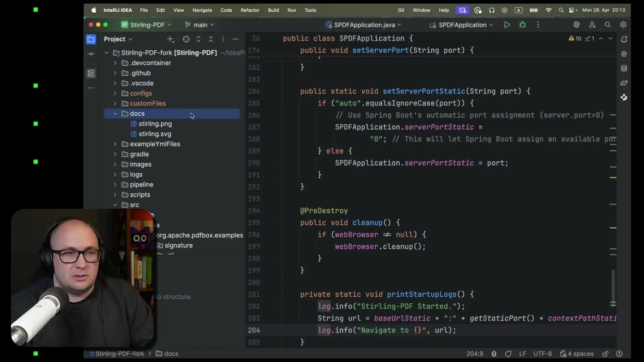Image resolution: width=644 pixels, height=362 pixels.
Task: Click Stirling-PDF-fork breadcrumb in status bar
Action: point(117,354)
